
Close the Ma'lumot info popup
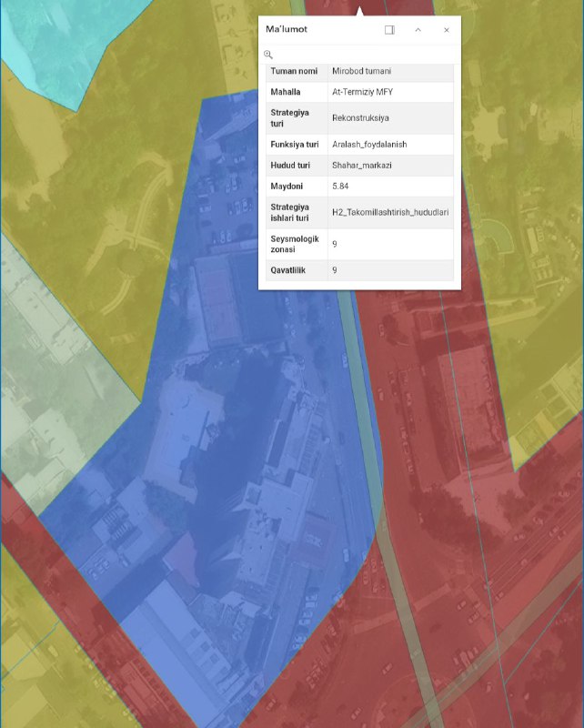click(x=447, y=30)
